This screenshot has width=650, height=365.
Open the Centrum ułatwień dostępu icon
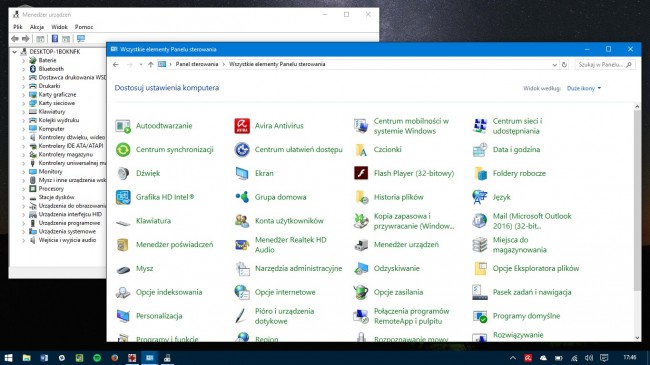242,150
